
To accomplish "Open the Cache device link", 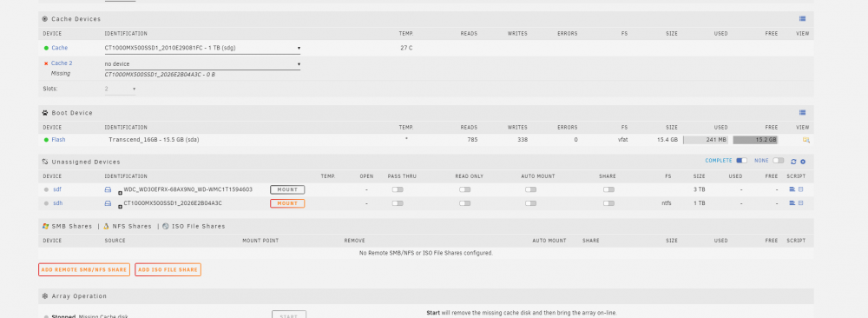I will pos(60,48).
